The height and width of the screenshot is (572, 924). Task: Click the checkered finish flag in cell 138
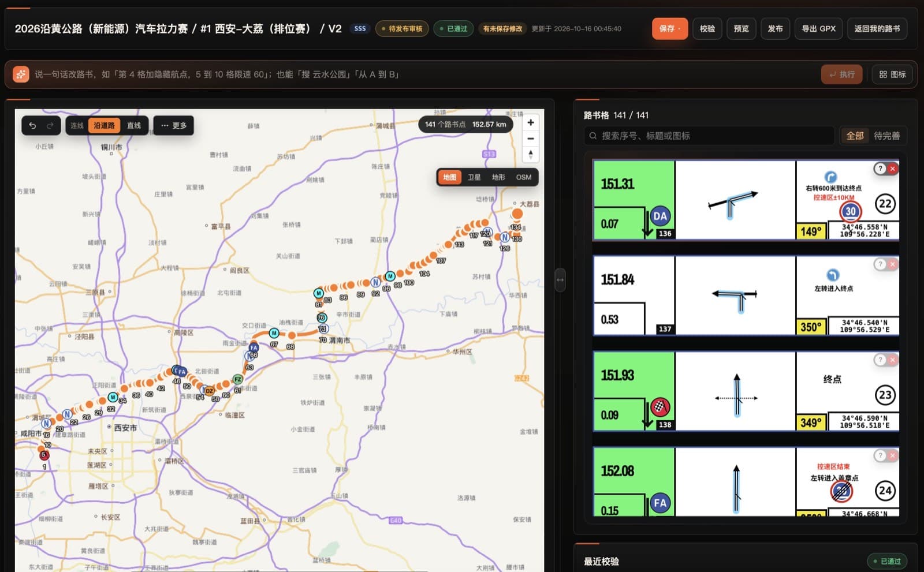pos(660,407)
